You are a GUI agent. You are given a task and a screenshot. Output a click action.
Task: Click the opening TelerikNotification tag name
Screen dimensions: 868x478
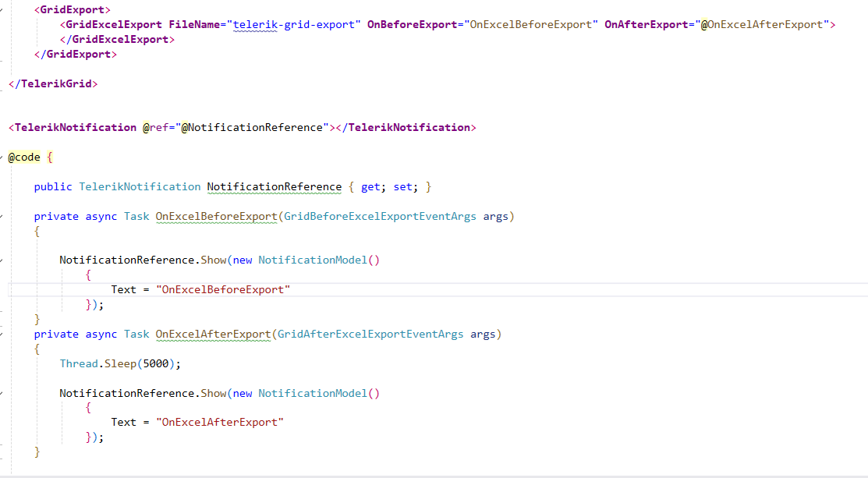click(x=75, y=127)
